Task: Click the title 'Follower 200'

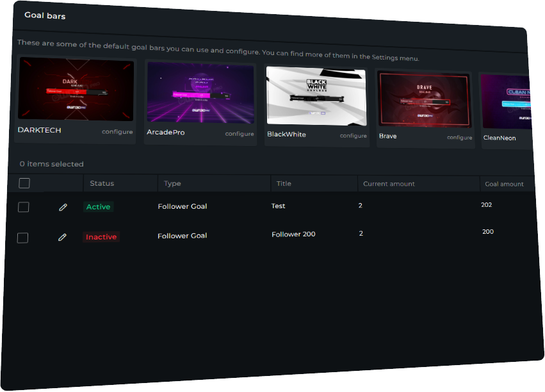Action: pyautogui.click(x=293, y=234)
